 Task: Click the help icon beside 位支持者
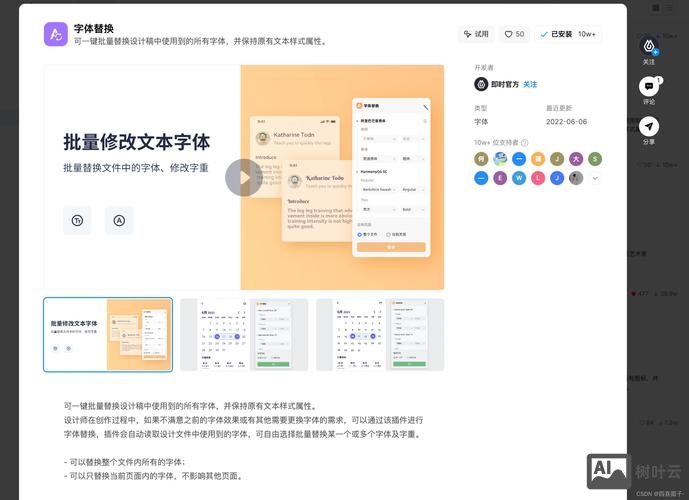point(524,142)
